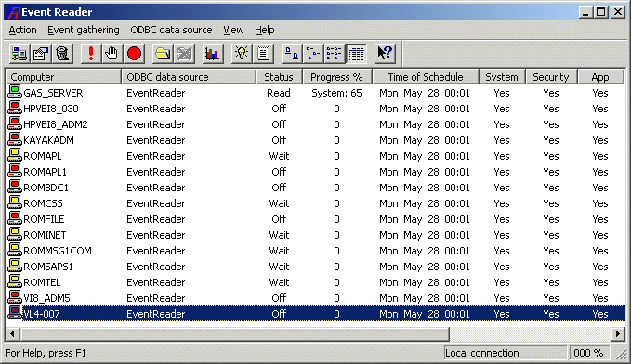Viewport: 631px width, 364px height.
Task: Switch to details table view icon
Action: click(x=357, y=54)
